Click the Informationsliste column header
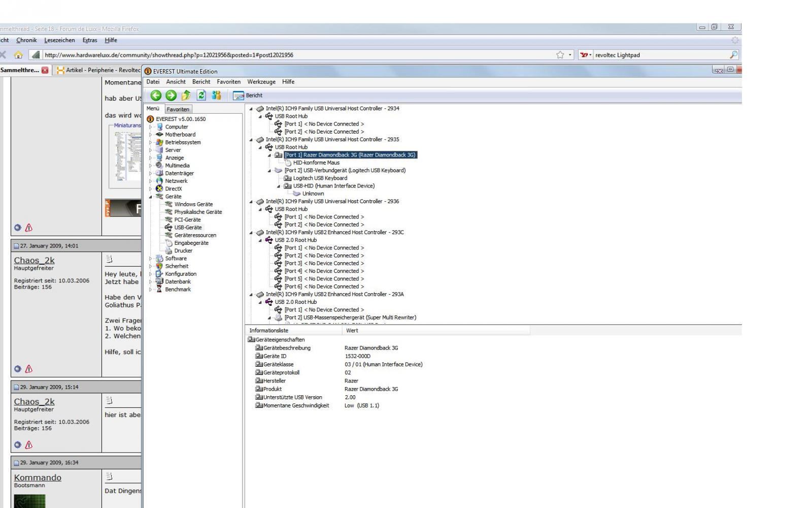Image resolution: width=812 pixels, height=508 pixels. tap(294, 331)
